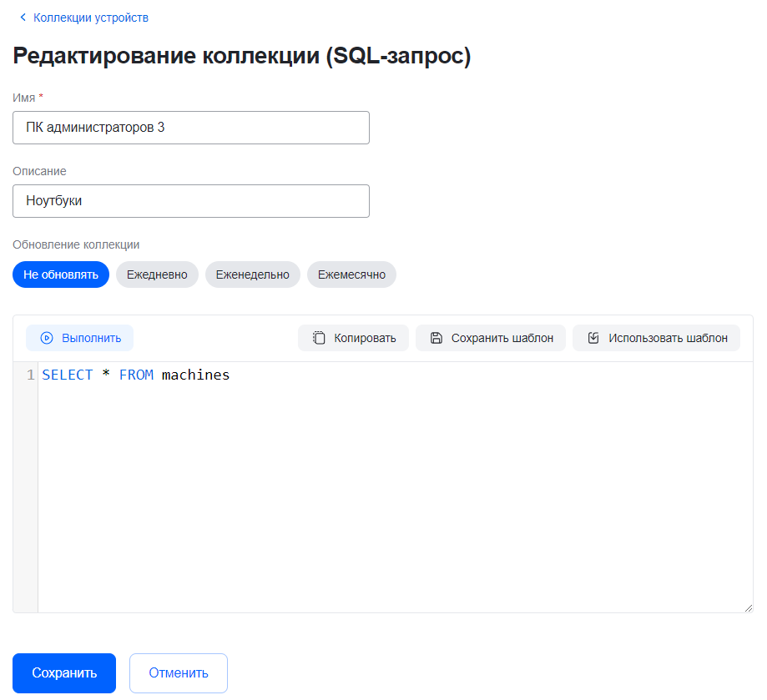Cancel editing with the Отменить button
The height and width of the screenshot is (700, 767).
[178, 673]
